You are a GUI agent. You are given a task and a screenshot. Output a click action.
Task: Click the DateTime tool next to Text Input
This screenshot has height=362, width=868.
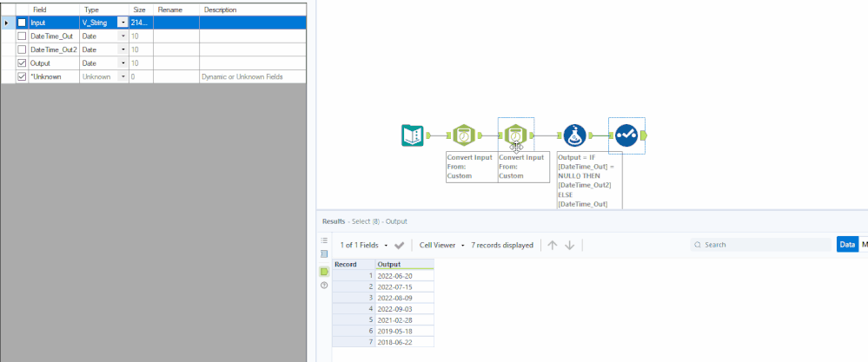[x=464, y=135]
